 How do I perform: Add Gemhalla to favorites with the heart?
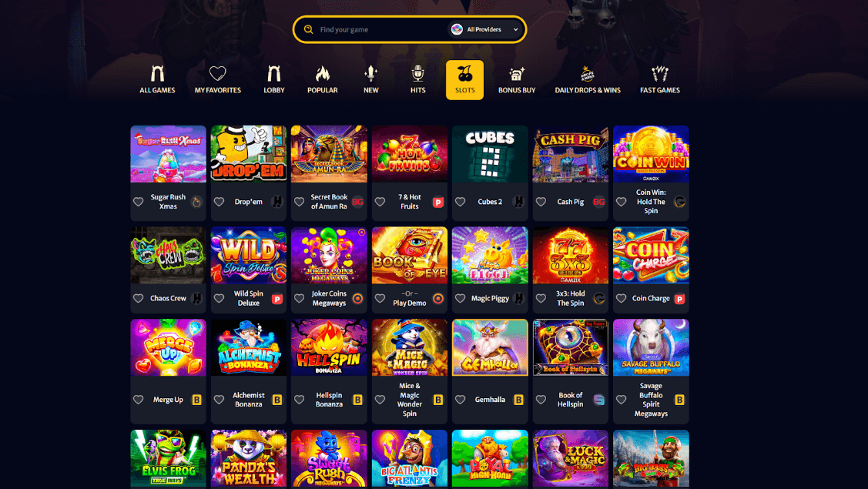[460, 399]
